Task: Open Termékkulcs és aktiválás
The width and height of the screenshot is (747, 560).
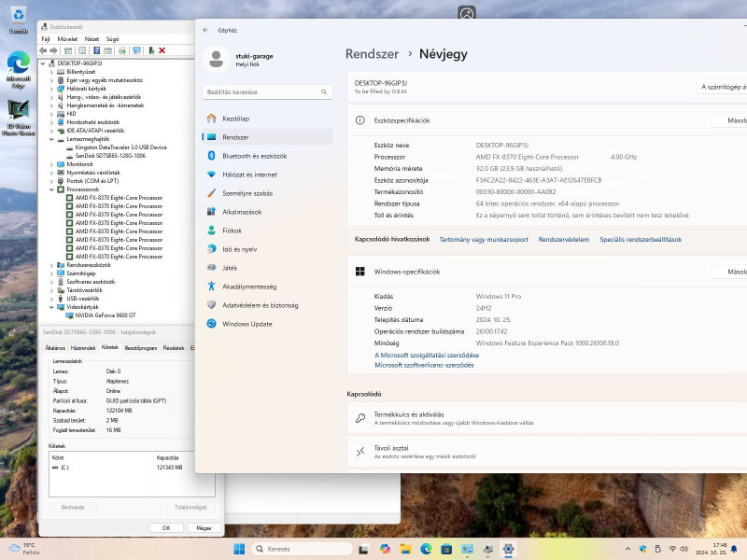Action: [547, 418]
